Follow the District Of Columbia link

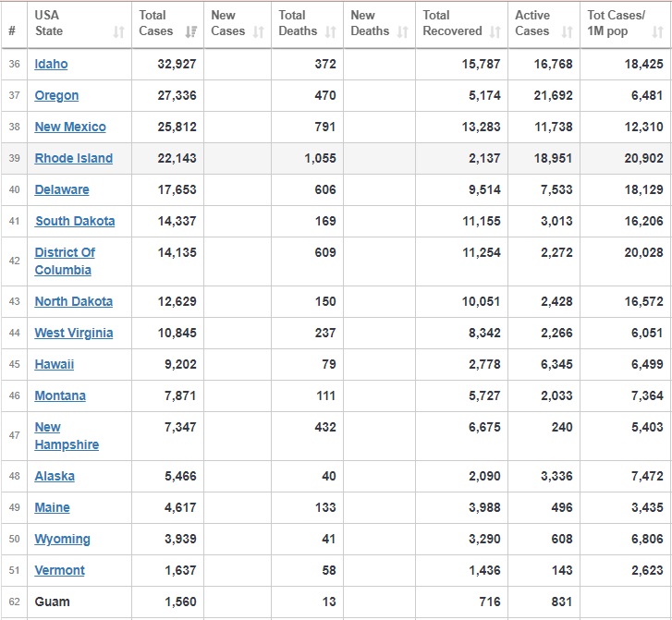64,261
